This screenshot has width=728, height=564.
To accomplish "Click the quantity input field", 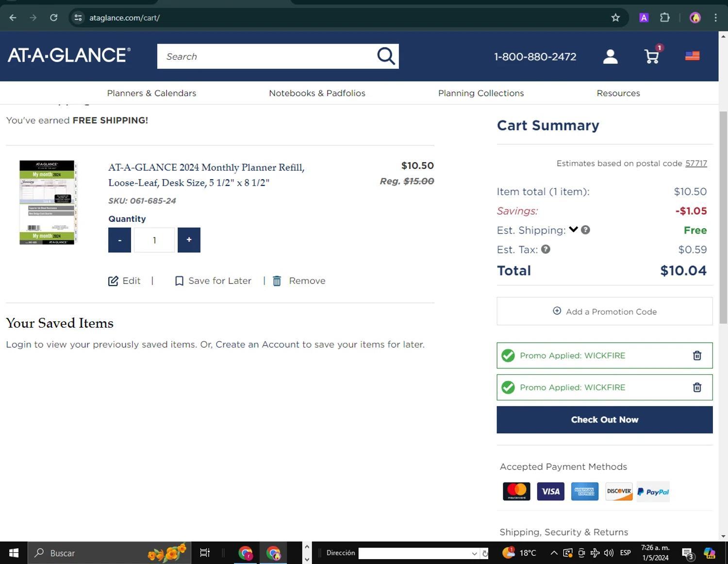I will [x=154, y=240].
